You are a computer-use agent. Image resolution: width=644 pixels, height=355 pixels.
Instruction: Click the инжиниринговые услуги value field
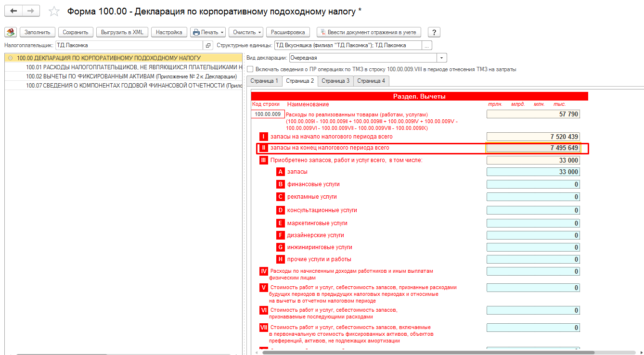533,247
